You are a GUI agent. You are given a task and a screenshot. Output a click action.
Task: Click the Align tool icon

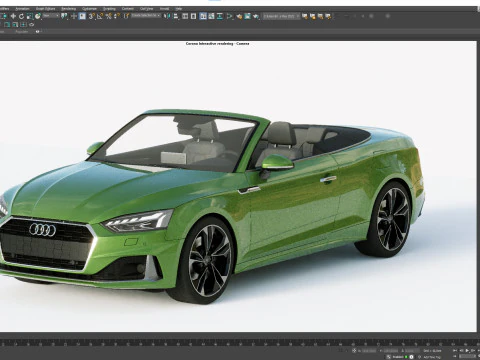coord(176,16)
